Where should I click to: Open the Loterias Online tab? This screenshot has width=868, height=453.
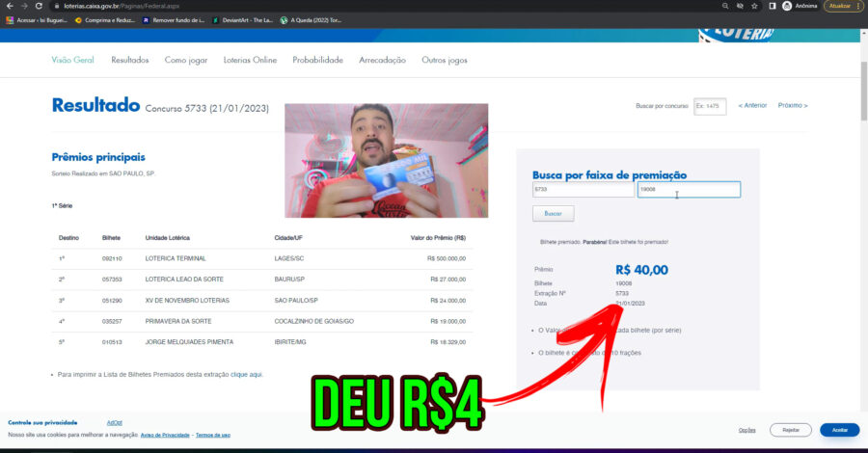point(250,60)
